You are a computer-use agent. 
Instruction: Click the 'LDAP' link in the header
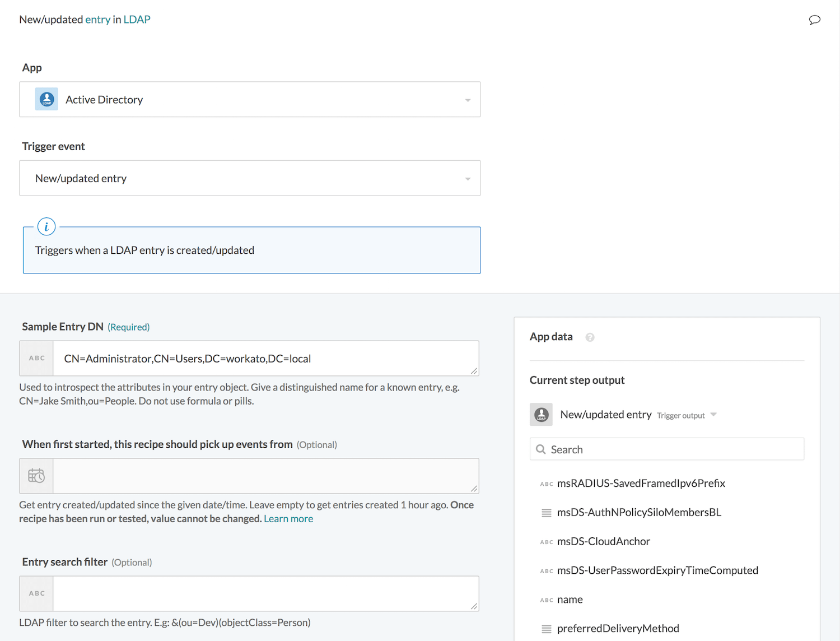click(x=137, y=20)
